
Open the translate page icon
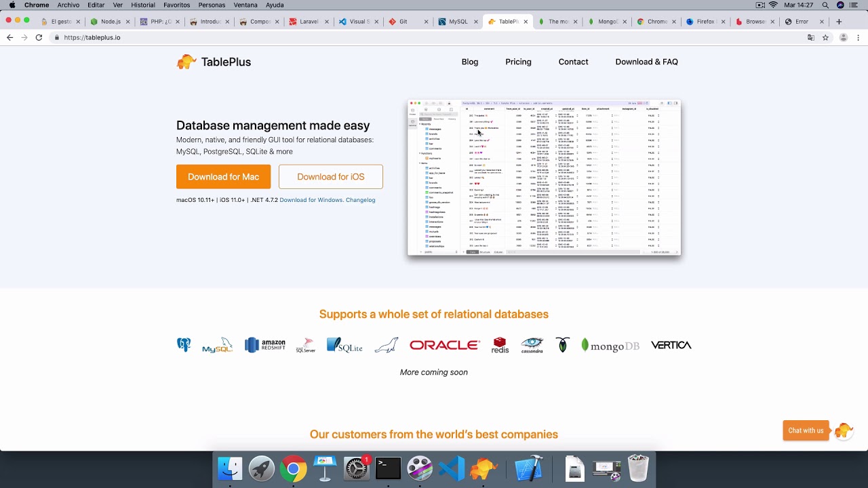810,37
